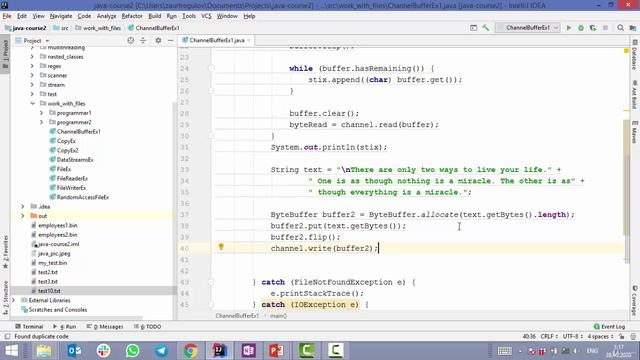Open the Run tool window

(x=64, y=327)
